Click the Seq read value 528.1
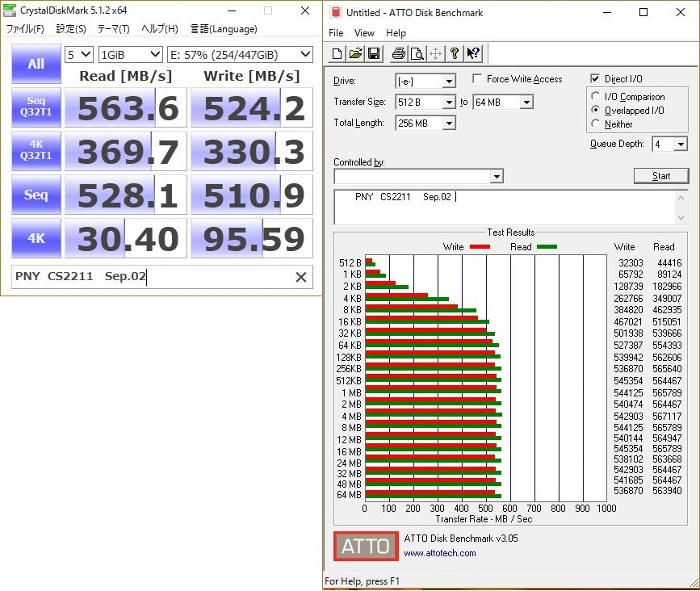 [x=126, y=195]
